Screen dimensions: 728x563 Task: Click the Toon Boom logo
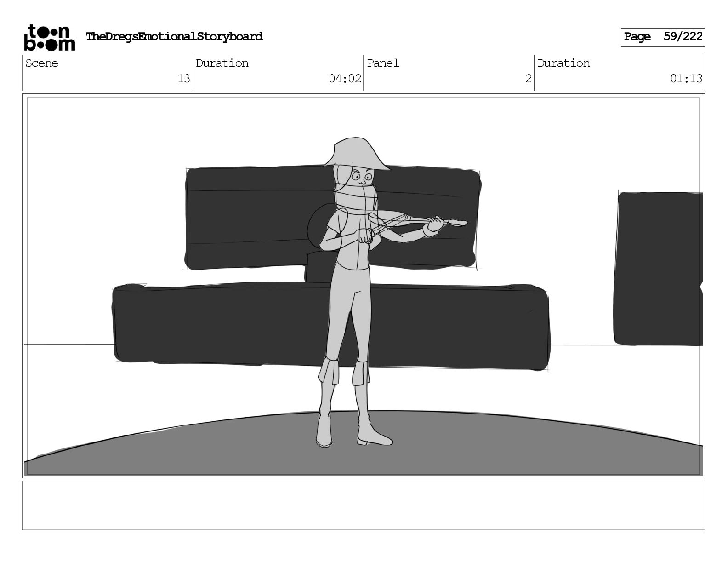(x=49, y=37)
